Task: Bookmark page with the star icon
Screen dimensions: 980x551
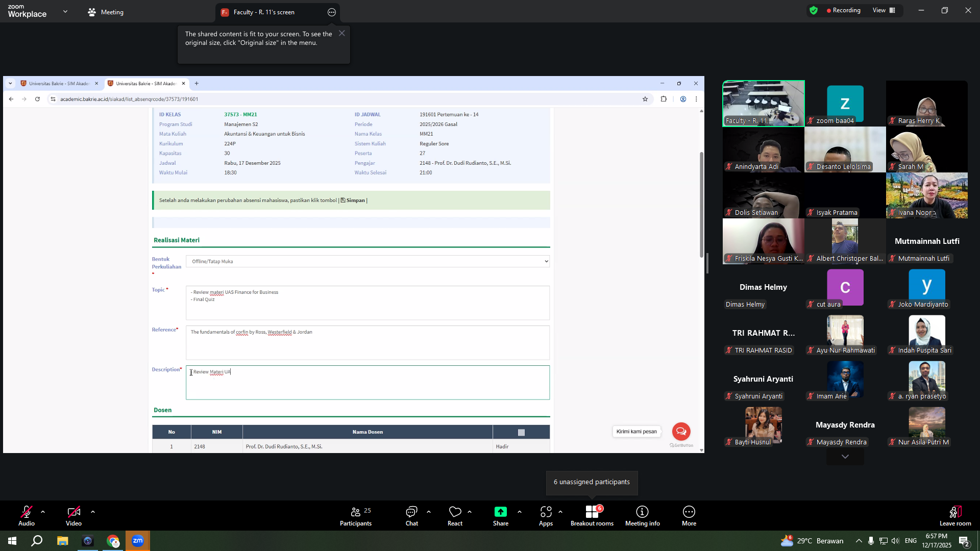Action: click(645, 99)
